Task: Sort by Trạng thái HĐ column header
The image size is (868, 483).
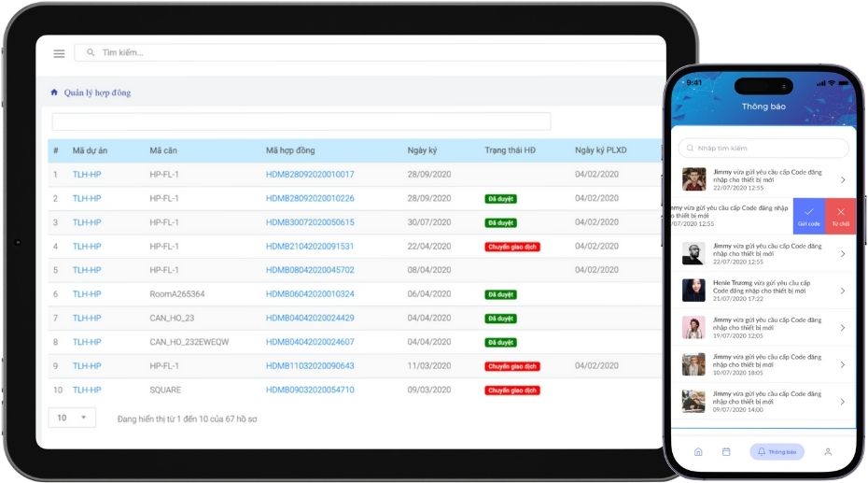Action: (x=510, y=150)
